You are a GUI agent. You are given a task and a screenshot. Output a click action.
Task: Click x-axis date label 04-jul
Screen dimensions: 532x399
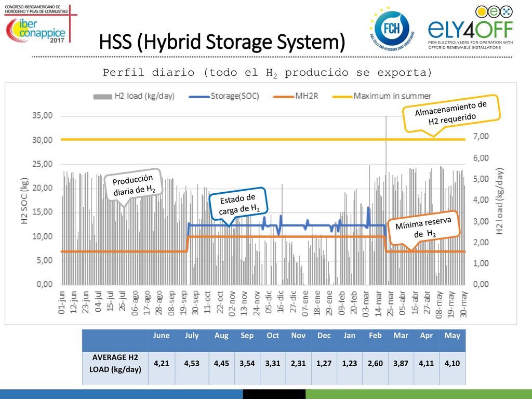point(98,301)
